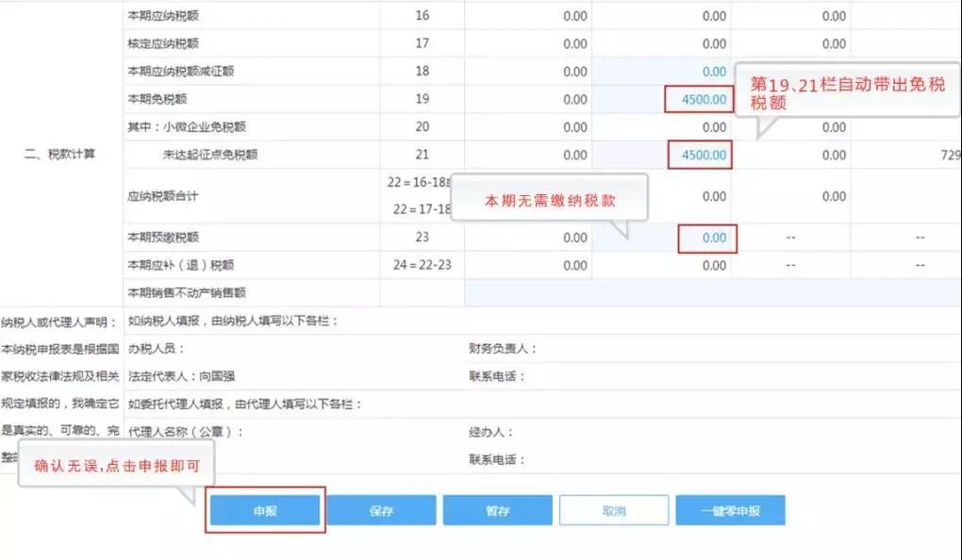
Task: Click the 一键零申报 button
Action: coord(730,510)
